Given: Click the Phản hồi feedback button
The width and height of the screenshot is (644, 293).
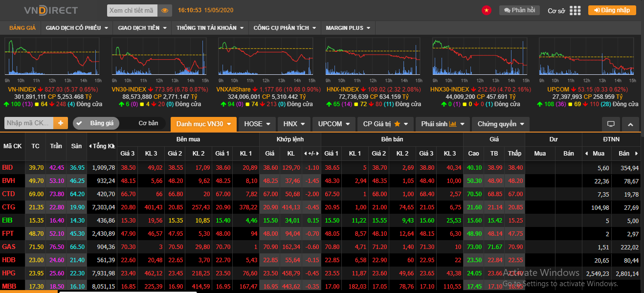Looking at the screenshot, I should tap(519, 10).
